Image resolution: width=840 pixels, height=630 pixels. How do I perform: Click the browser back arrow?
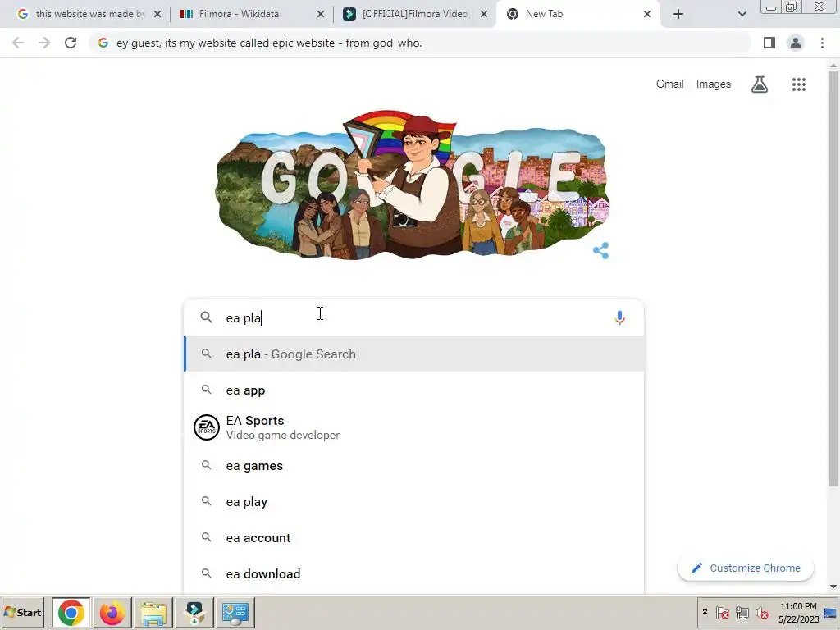18,43
